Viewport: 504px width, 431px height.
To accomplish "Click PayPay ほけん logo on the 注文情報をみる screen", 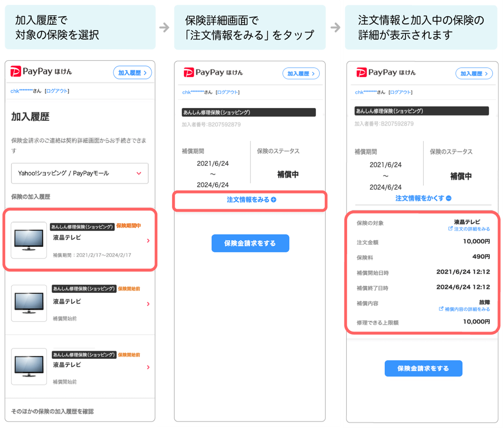I will click(x=213, y=73).
